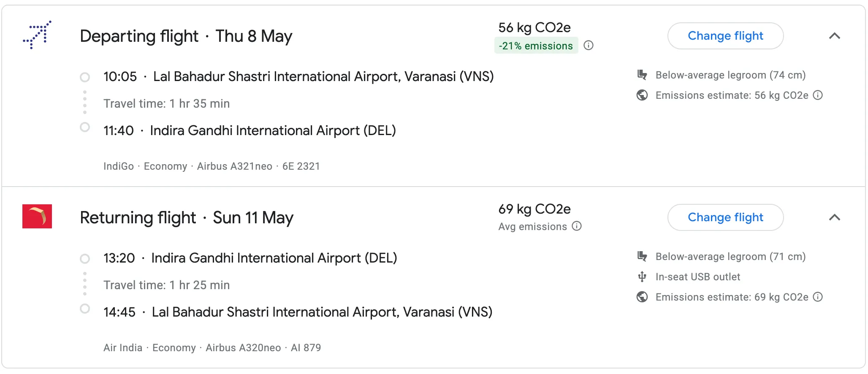
Task: Click legroom seat icon for 71 cm
Action: point(642,257)
